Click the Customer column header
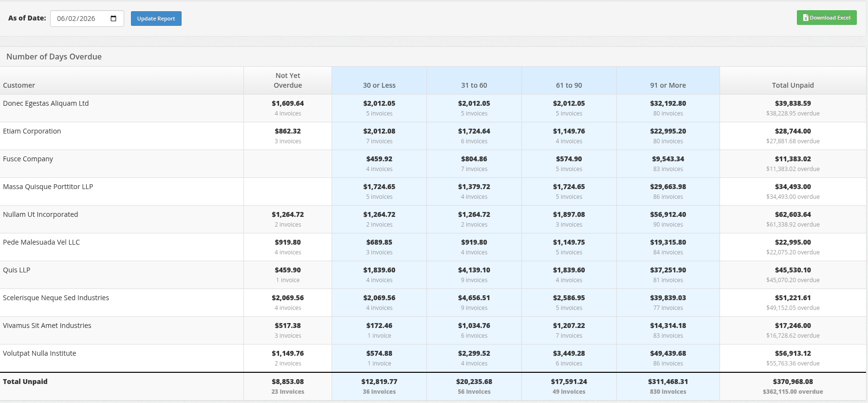The image size is (868, 403). click(19, 85)
